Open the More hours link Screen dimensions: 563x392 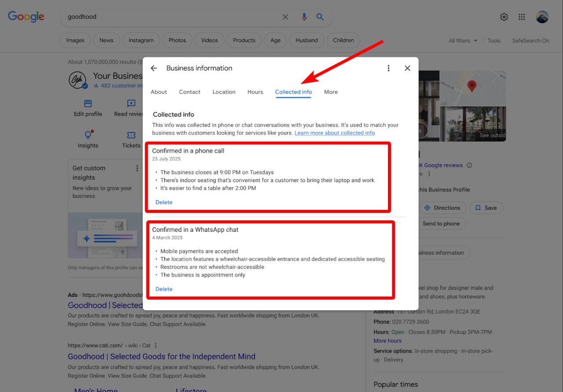[x=388, y=341]
